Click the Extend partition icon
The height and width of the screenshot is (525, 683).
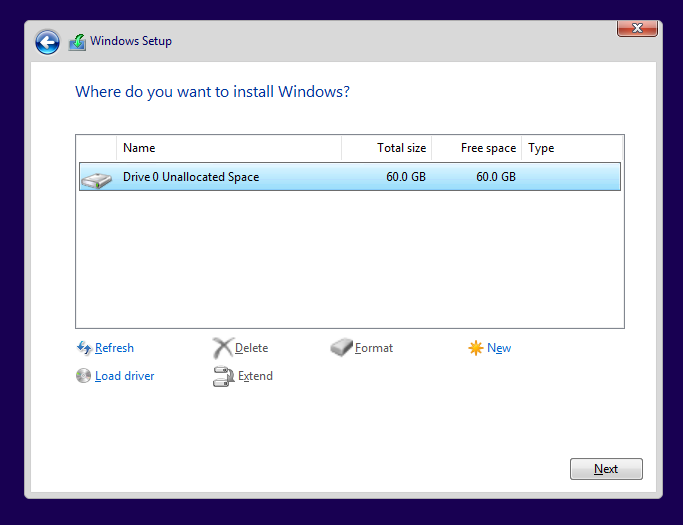(x=223, y=376)
